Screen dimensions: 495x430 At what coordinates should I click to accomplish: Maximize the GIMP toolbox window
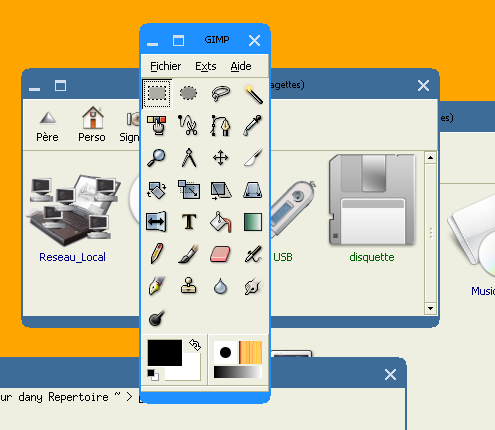coord(178,41)
